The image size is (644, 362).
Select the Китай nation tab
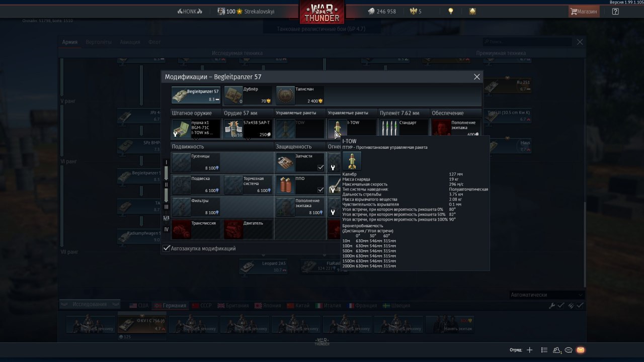coord(298,306)
